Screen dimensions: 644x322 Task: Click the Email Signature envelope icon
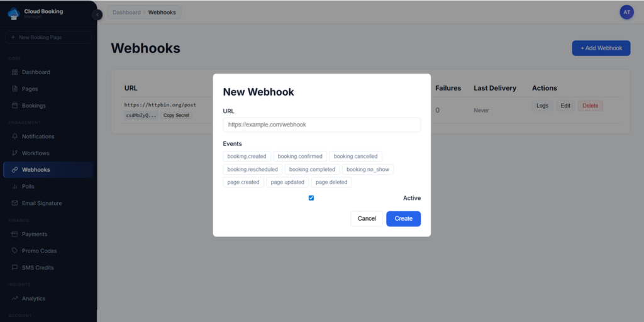[15, 203]
